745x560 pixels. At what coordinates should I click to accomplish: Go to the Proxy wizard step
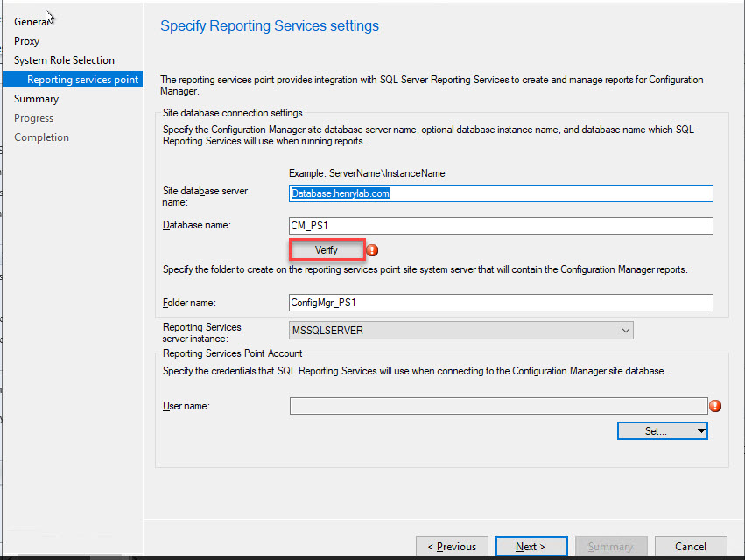(26, 41)
